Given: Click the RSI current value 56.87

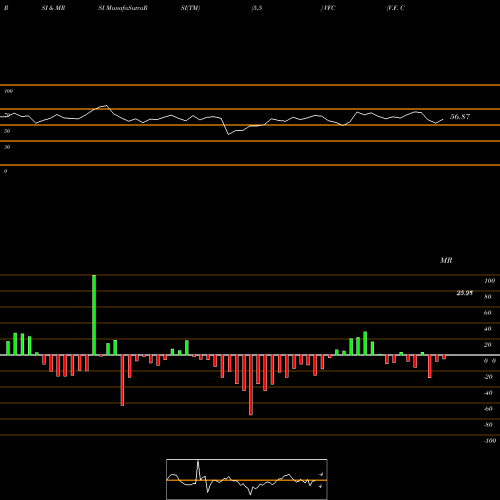Looking at the screenshot, I should (460, 117).
